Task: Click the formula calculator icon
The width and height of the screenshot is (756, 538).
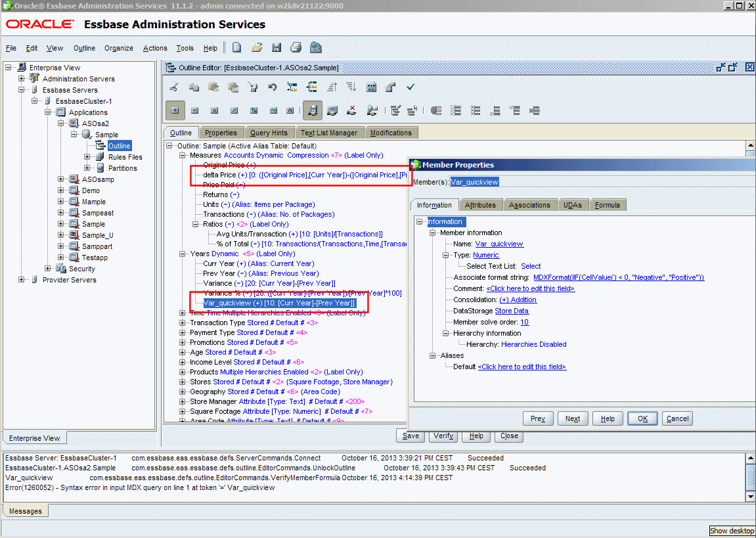Action: coord(371,87)
